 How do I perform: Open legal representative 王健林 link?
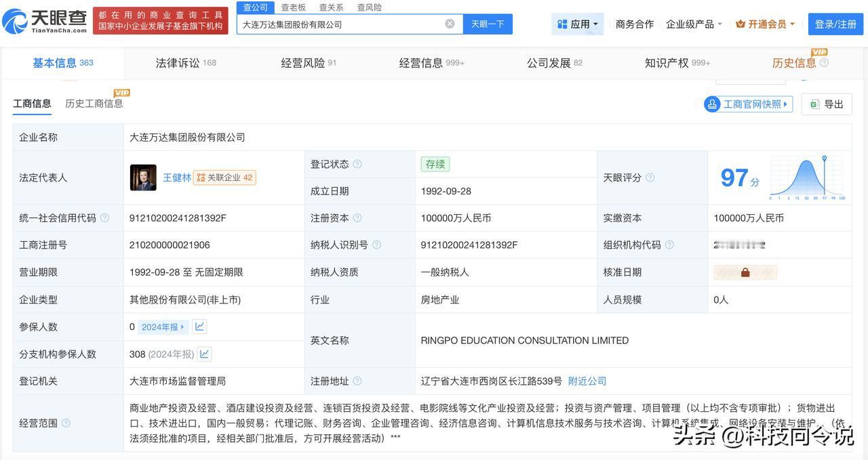point(177,177)
